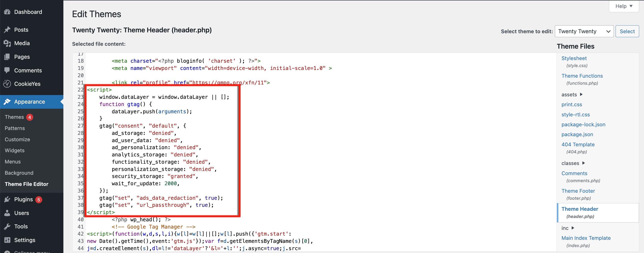644x253 pixels.
Task: Open the package-lock.json file
Action: point(583,125)
